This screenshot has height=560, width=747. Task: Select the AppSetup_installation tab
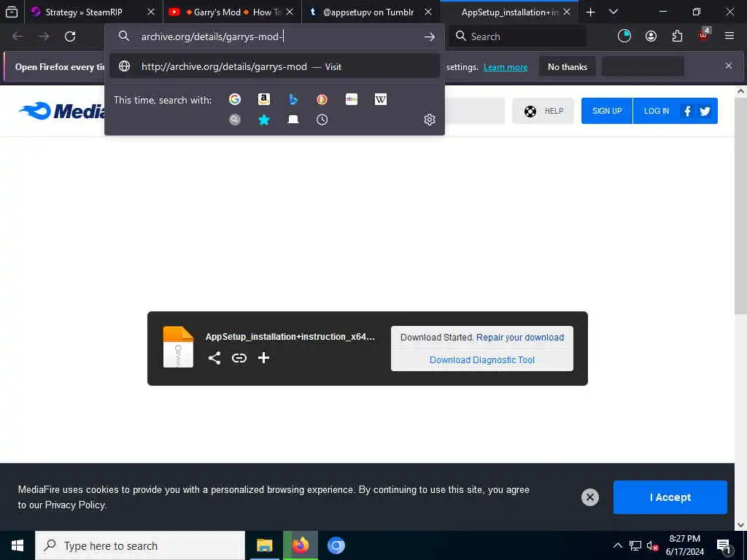[x=510, y=12]
